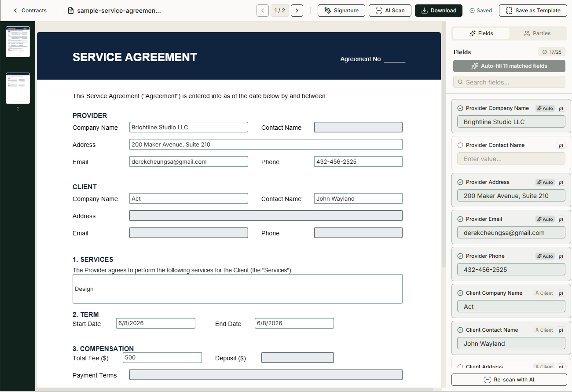The height and width of the screenshot is (392, 572).
Task: Start an AI Scan from toolbar
Action: pyautogui.click(x=390, y=11)
